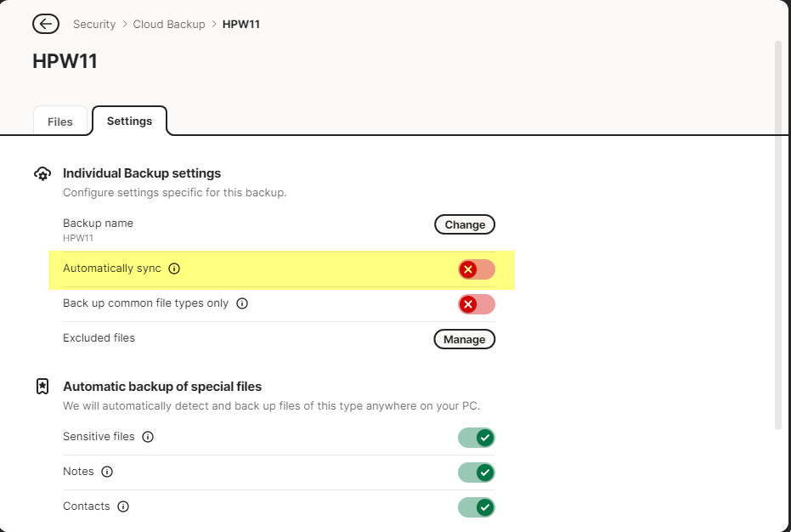The height and width of the screenshot is (532, 791).
Task: Click the Individual Backup settings cloud icon
Action: (x=42, y=173)
